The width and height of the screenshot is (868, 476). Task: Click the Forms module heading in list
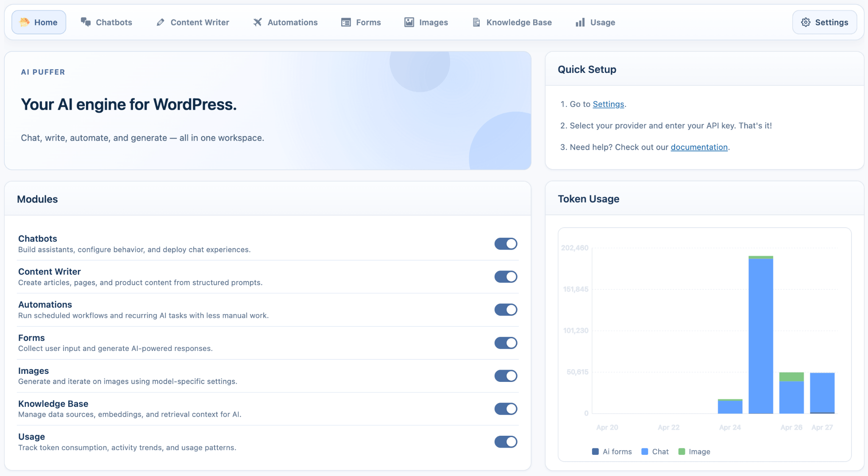(x=31, y=338)
